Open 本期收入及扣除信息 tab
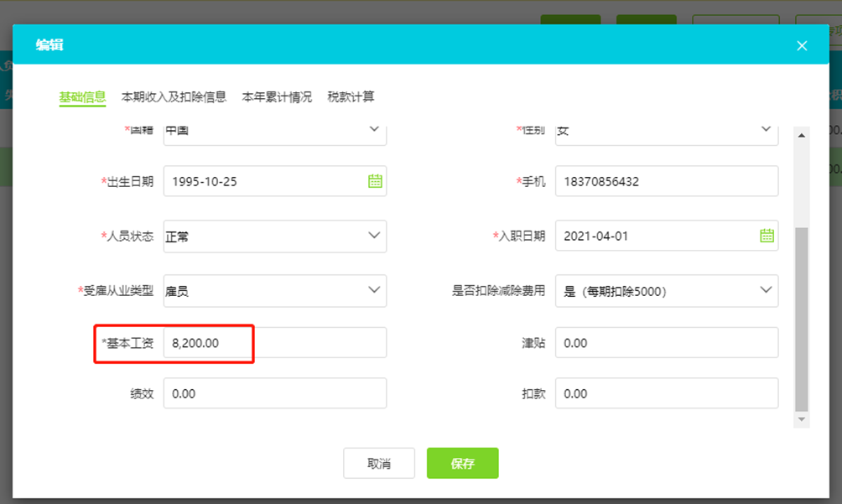Image resolution: width=842 pixels, height=504 pixels. coord(174,97)
